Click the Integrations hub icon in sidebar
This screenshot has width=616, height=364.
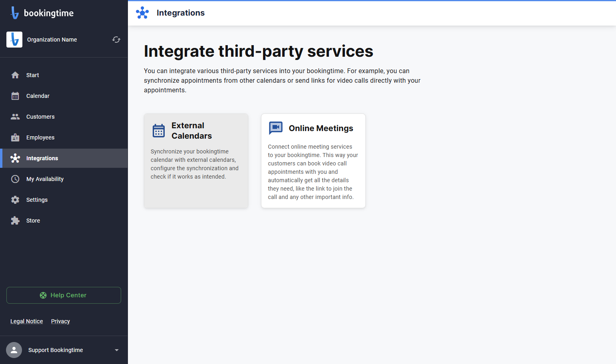tap(15, 158)
